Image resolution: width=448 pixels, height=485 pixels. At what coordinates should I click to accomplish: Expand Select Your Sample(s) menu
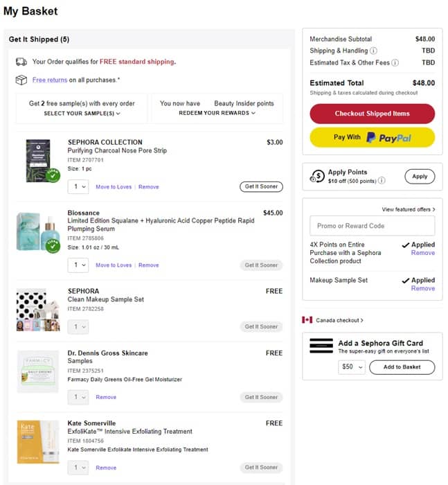82,113
